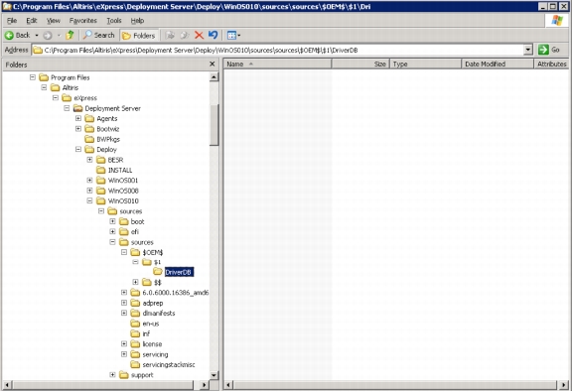Select the support folder in tree

point(142,375)
